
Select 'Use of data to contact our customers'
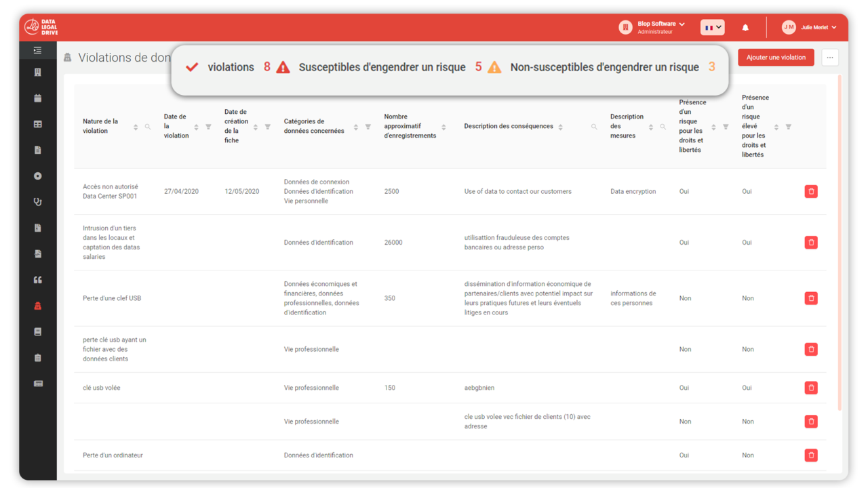click(x=518, y=192)
